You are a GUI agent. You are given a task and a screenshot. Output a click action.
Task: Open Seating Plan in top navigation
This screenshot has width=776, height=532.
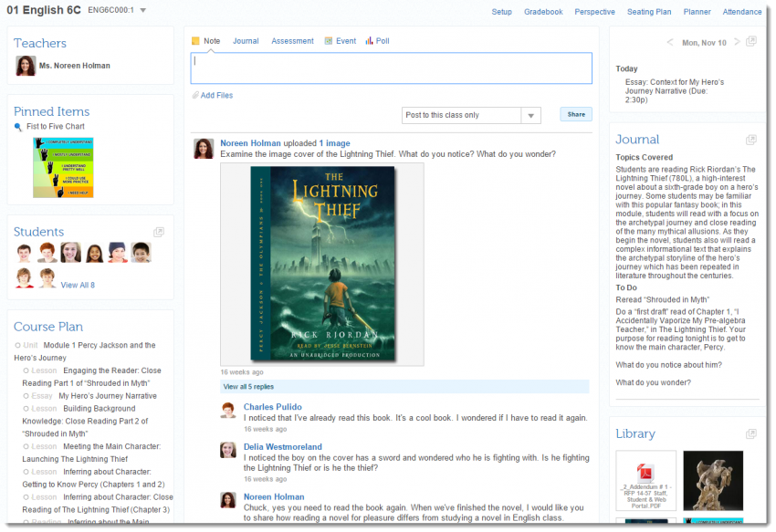coord(649,12)
